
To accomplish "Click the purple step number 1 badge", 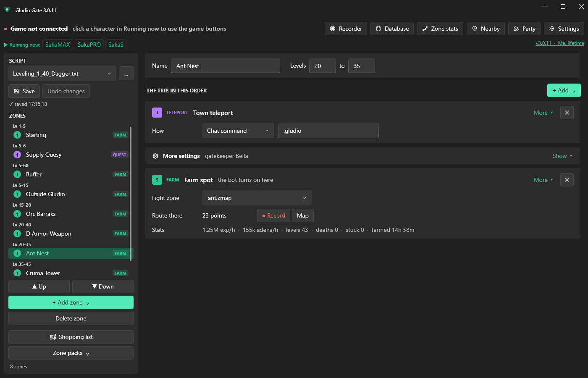I will [157, 113].
